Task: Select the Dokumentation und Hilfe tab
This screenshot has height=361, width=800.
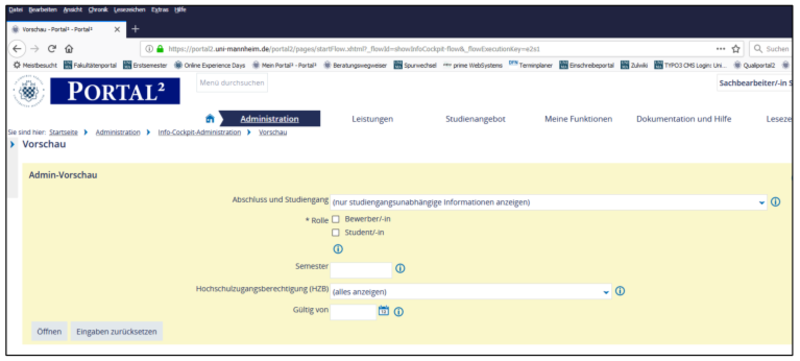Action: [x=684, y=119]
